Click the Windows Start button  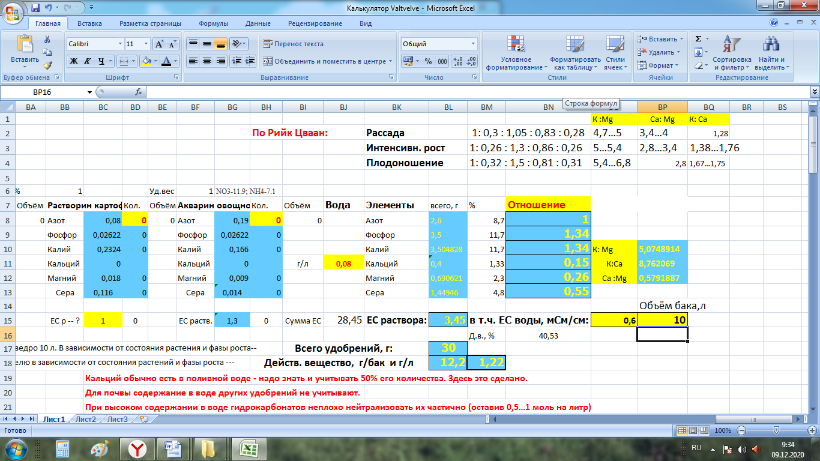(16, 448)
